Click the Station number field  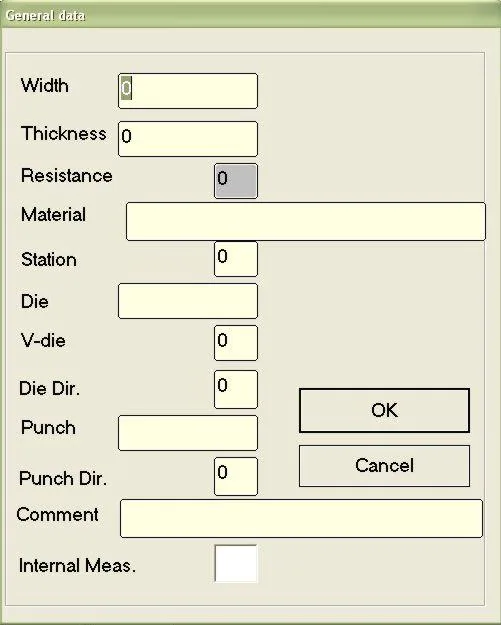236,259
